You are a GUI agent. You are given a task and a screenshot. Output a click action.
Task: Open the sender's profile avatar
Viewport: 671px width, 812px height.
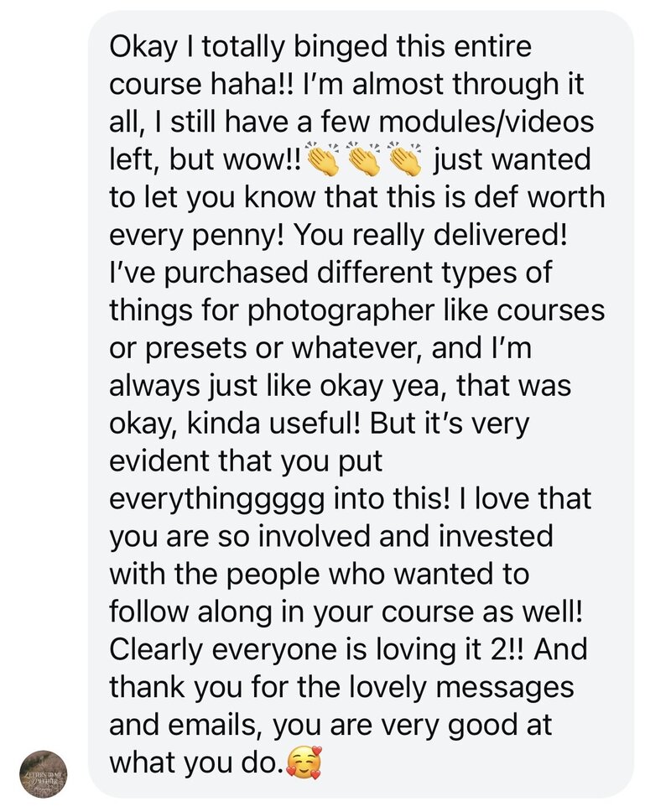(44, 773)
